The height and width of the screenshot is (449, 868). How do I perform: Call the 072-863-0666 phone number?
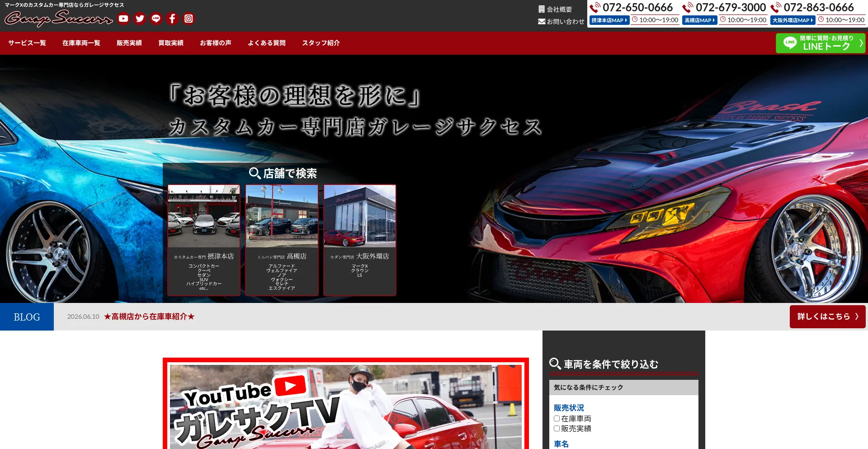pyautogui.click(x=819, y=8)
